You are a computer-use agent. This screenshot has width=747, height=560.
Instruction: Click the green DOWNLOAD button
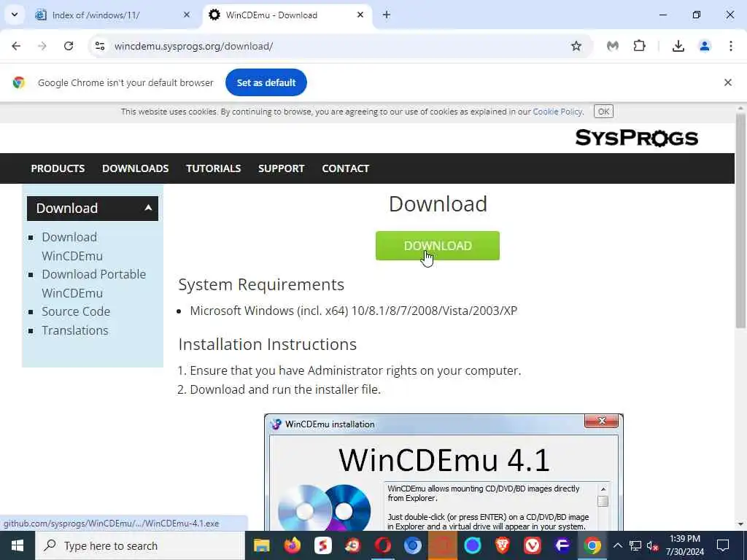pyautogui.click(x=438, y=246)
